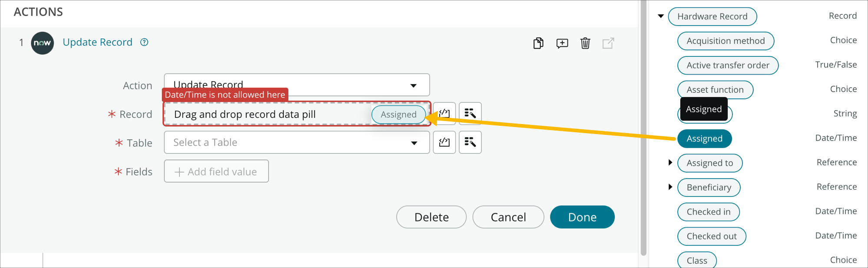Click the ServiceNow logo on the action step
Screen dimensions: 868x268
point(42,43)
